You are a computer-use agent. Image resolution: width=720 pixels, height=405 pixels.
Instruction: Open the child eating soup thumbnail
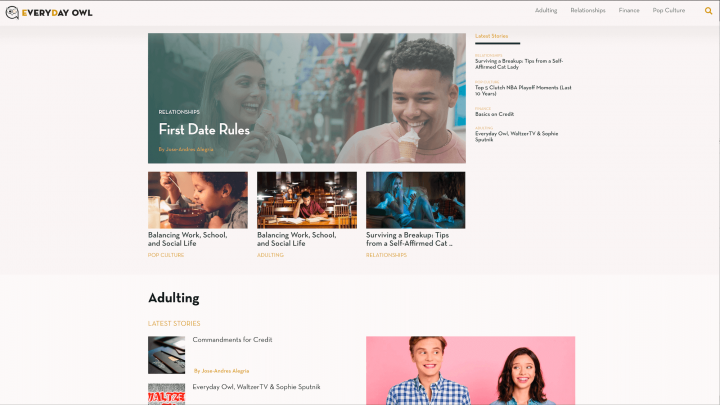tap(198, 200)
